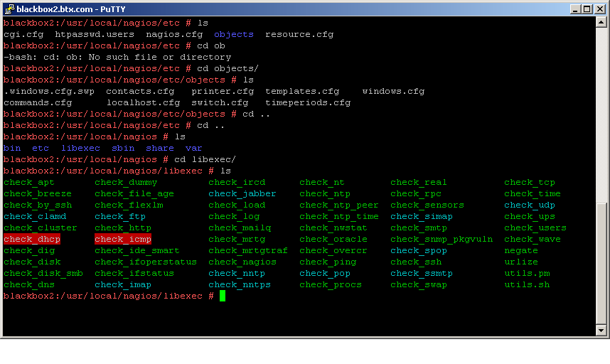
Task: Click the text '.windows.cfg.swp'
Action: [49, 92]
